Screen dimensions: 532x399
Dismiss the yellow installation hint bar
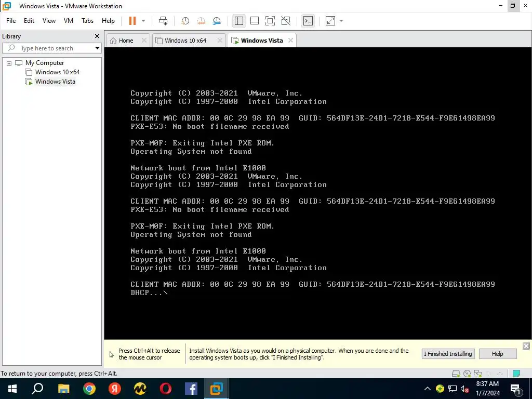click(526, 346)
